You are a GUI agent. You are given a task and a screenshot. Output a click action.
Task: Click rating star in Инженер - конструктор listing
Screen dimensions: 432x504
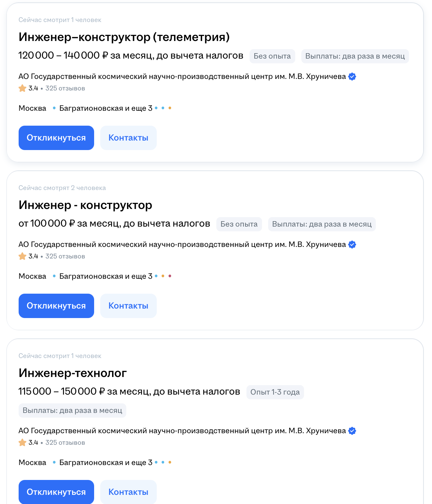pos(22,256)
